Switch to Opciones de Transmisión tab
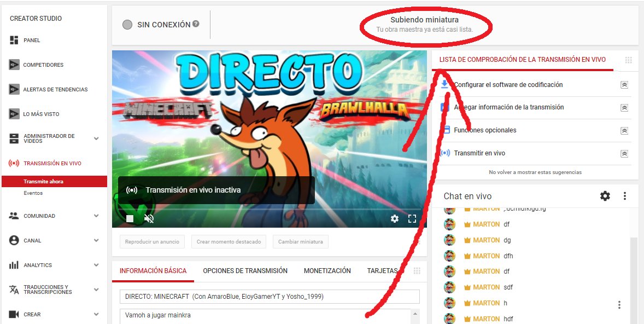The height and width of the screenshot is (324, 644). point(245,270)
